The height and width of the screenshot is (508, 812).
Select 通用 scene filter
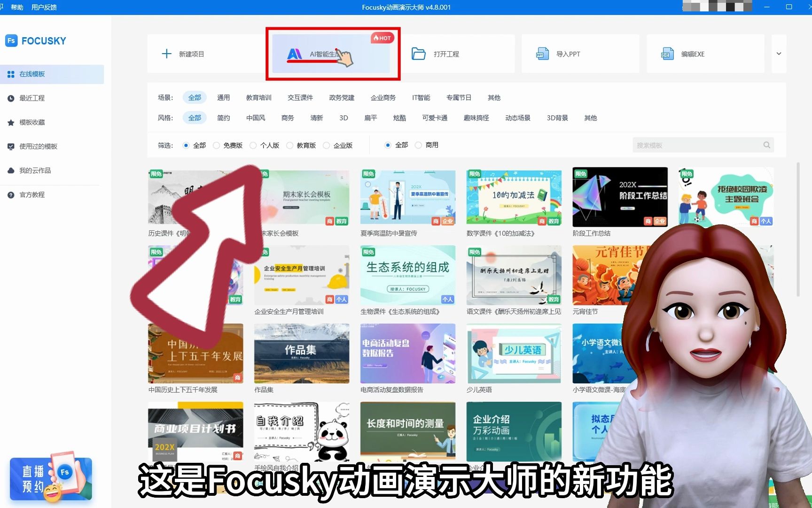pyautogui.click(x=223, y=97)
